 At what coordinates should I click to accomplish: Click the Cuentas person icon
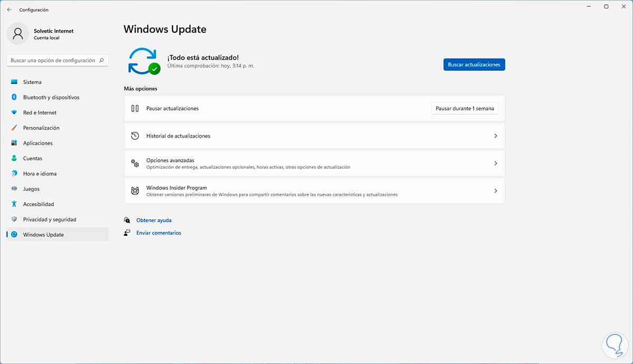pos(14,158)
